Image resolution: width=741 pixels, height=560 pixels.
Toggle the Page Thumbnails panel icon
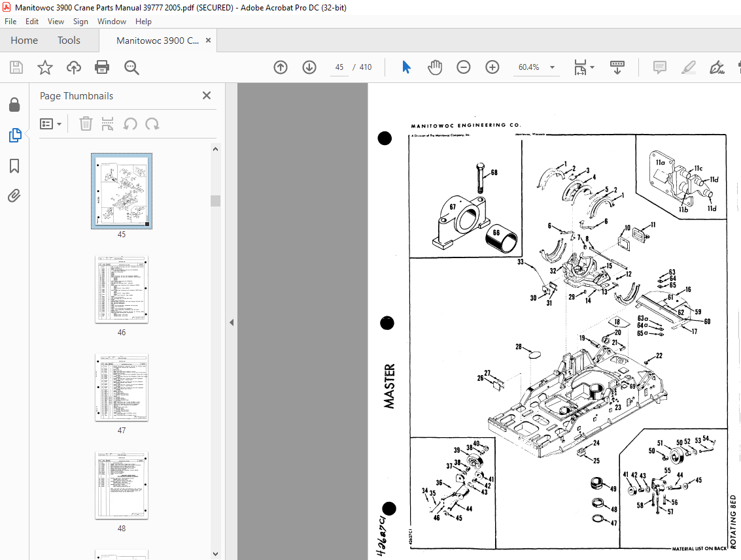(x=14, y=135)
